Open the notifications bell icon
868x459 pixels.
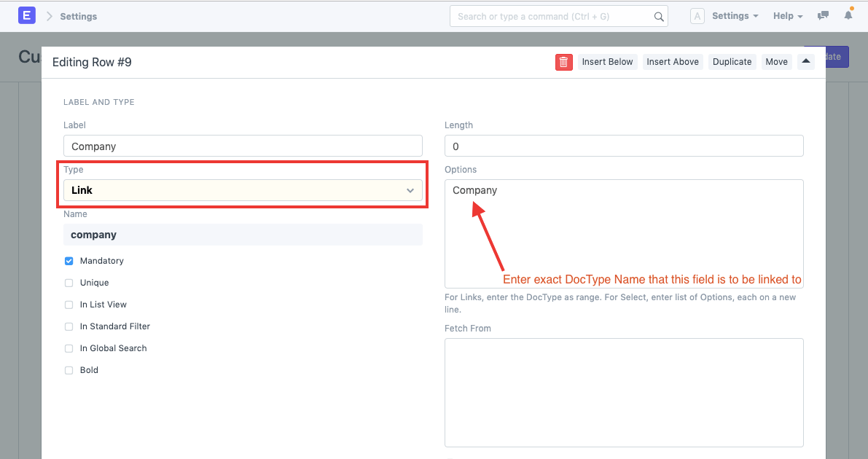848,15
